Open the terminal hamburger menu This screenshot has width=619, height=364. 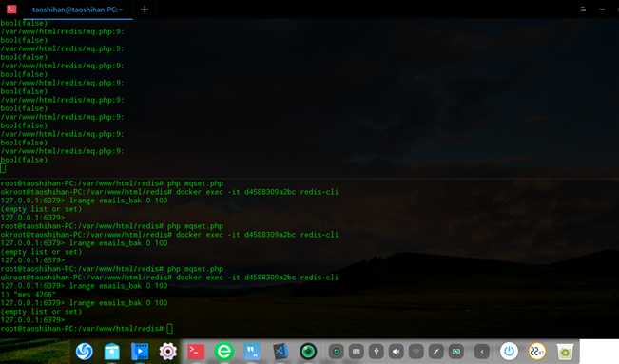point(583,10)
